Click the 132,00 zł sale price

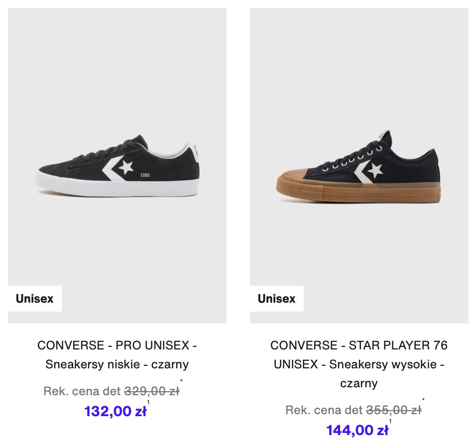tap(116, 411)
